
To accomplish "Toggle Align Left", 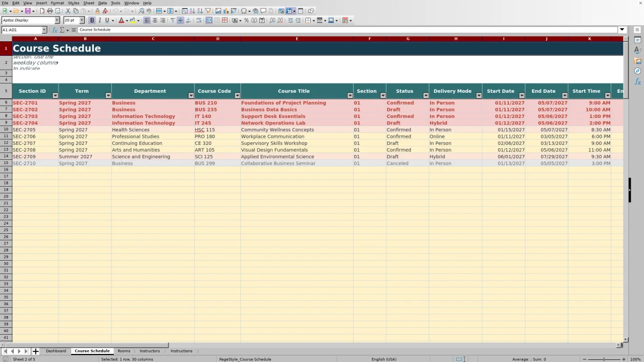I will (147, 20).
